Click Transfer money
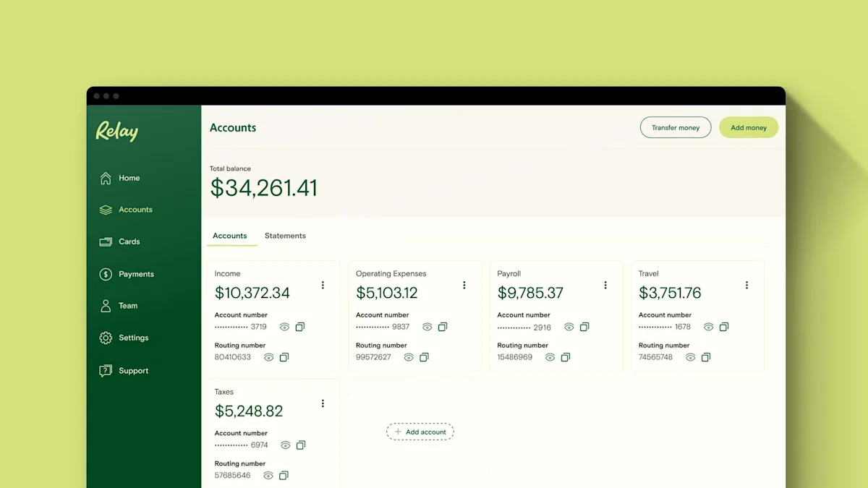 675,127
